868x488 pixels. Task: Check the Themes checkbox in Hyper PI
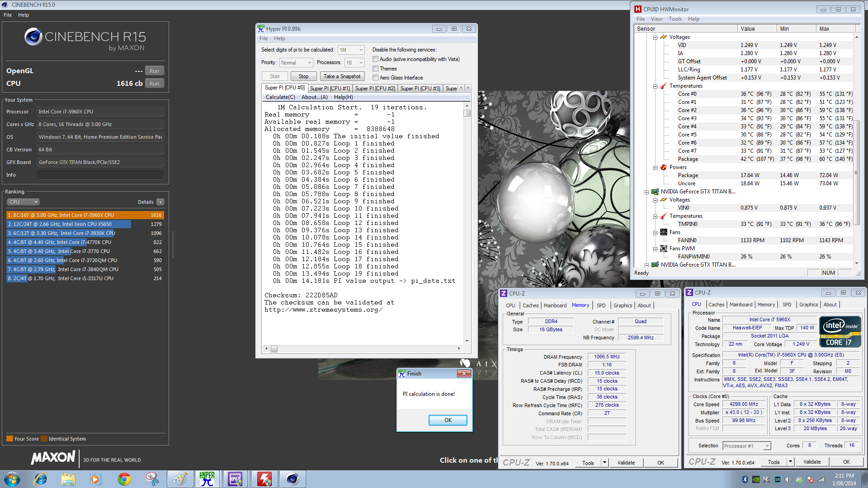pos(376,68)
